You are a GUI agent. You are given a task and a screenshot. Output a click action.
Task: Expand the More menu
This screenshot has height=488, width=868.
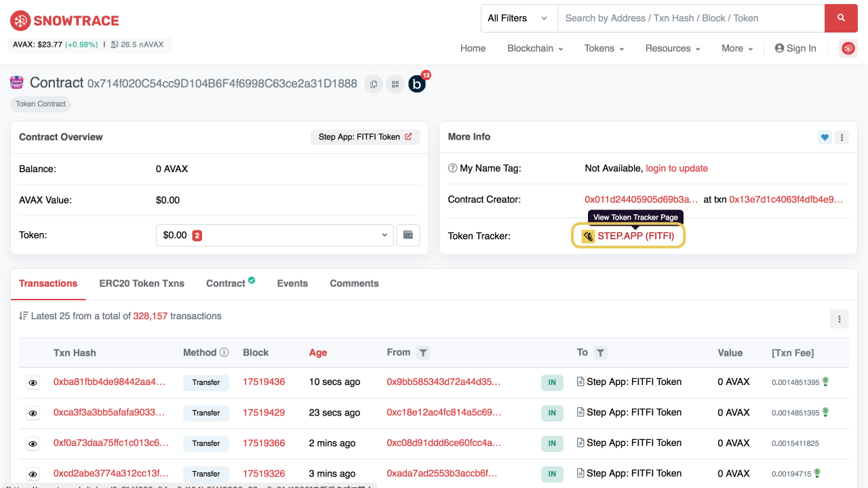(x=737, y=48)
